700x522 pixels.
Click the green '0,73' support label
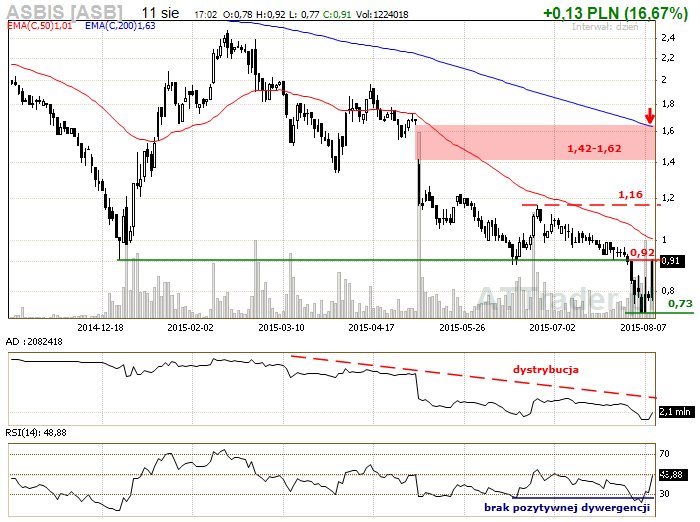(680, 304)
